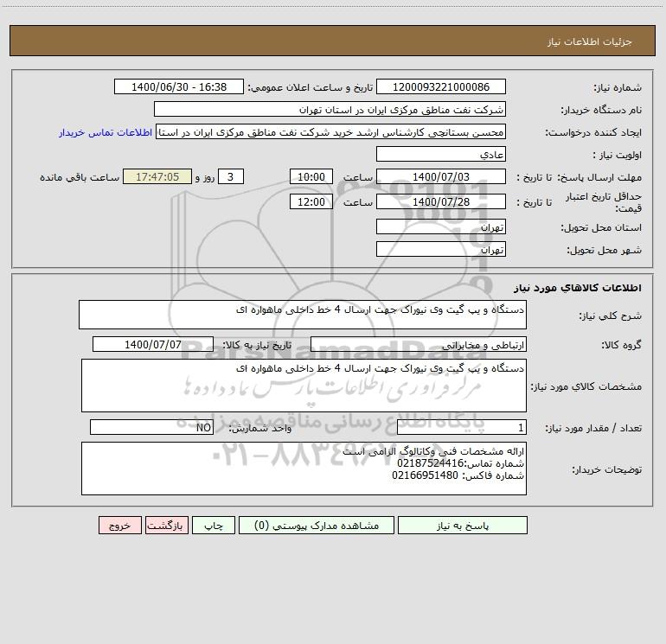Click the چاپ print button
Viewport: 666px width, 644px height.
pos(214,525)
